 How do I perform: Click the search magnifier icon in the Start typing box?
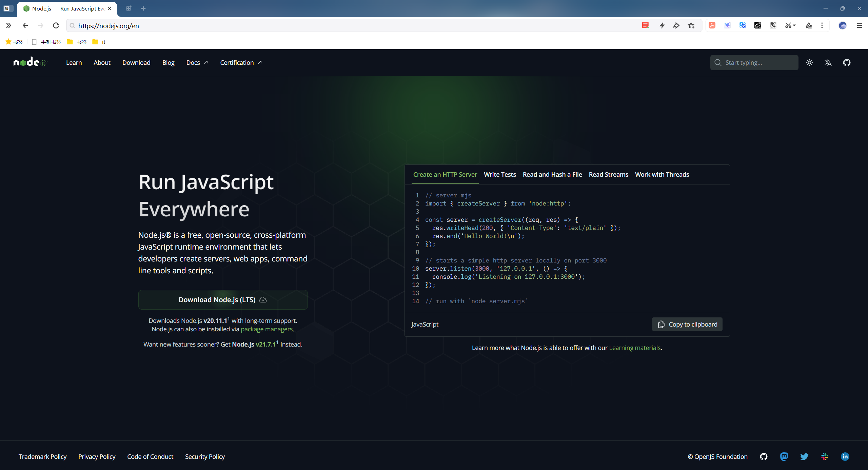click(718, 63)
